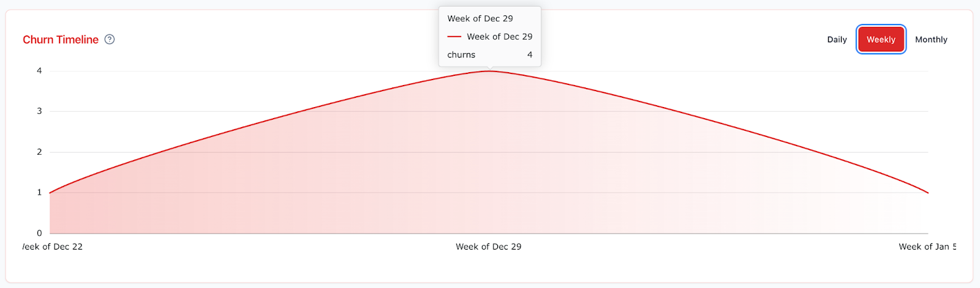Click the line's end point at Jan 5
Image resolution: width=980 pixels, height=288 pixels.
(x=928, y=193)
